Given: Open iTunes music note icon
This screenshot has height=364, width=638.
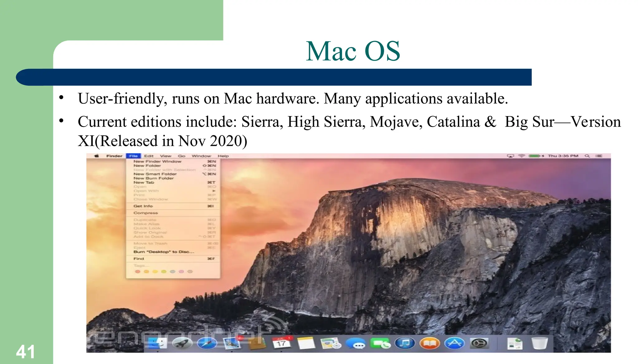Looking at the screenshot, I should [405, 343].
